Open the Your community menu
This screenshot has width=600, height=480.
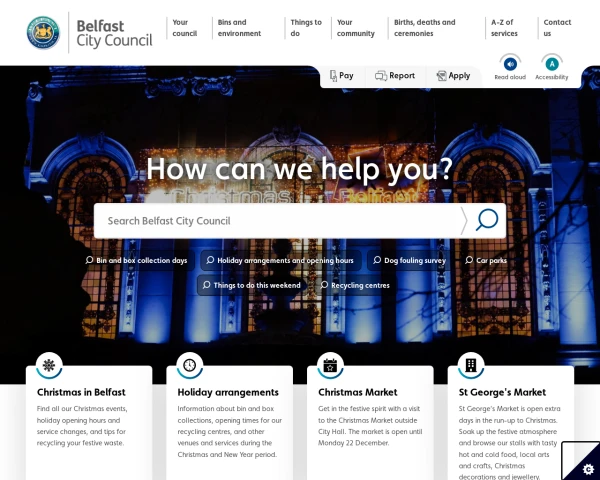355,28
